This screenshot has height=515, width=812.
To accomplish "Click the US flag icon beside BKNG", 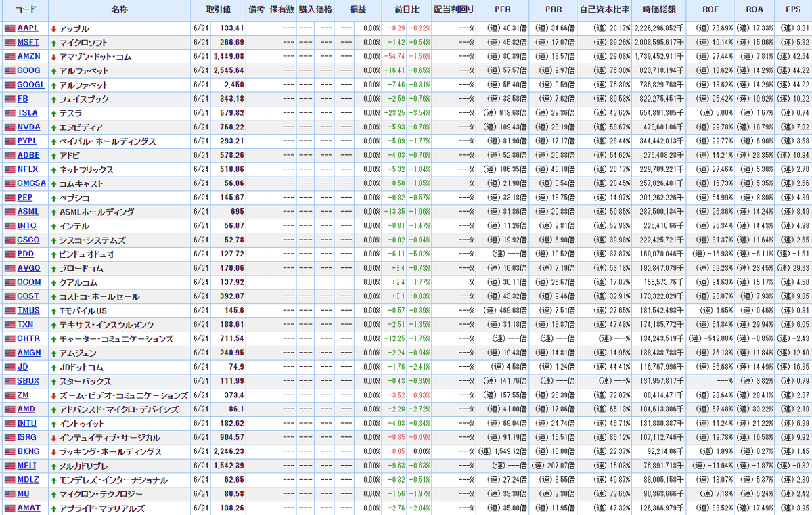I will coord(9,451).
